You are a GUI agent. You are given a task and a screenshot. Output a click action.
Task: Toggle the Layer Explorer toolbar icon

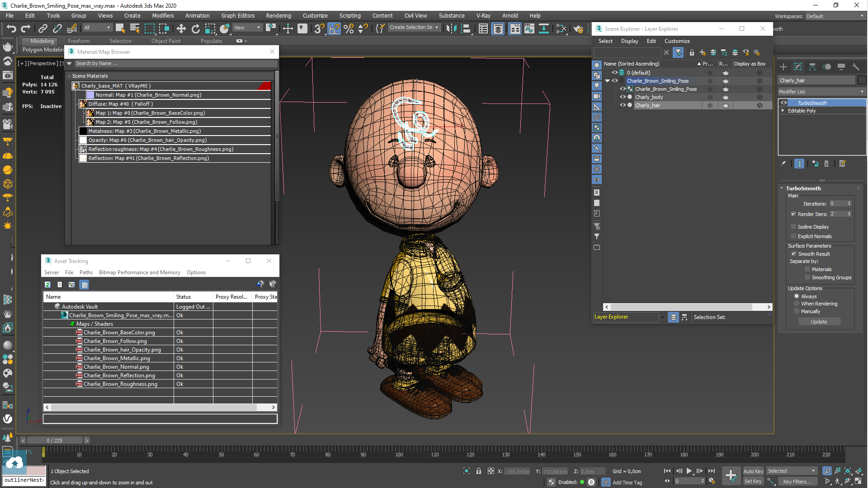pyautogui.click(x=498, y=28)
